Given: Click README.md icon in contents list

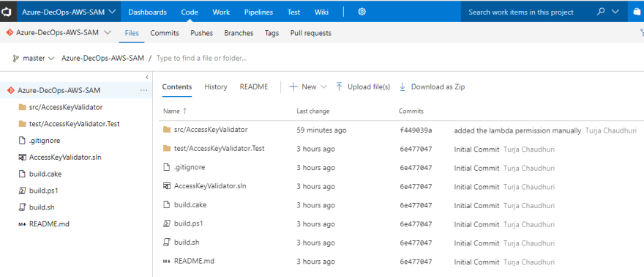Looking at the screenshot, I should pyautogui.click(x=166, y=261).
